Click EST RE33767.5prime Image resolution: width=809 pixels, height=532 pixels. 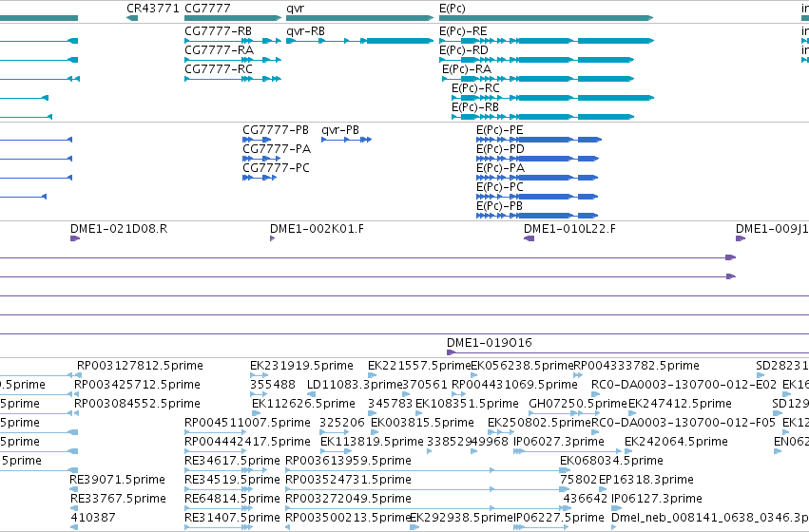tap(118, 499)
